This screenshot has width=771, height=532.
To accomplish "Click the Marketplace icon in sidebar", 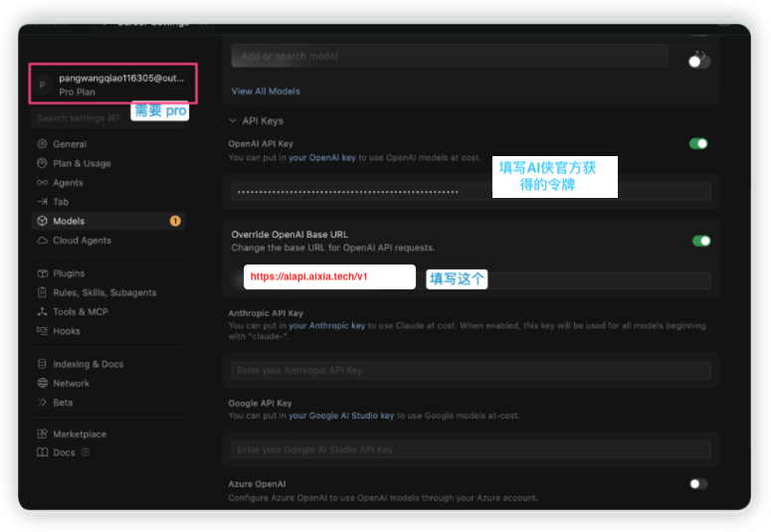I will pos(42,435).
